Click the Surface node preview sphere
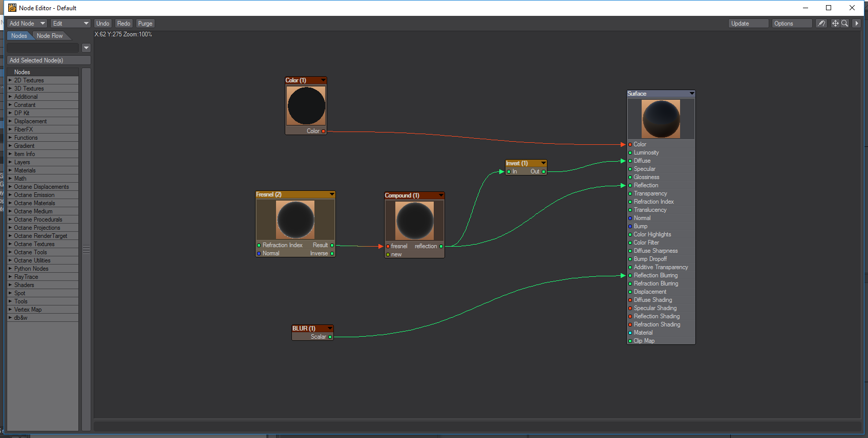868x438 pixels. point(661,119)
